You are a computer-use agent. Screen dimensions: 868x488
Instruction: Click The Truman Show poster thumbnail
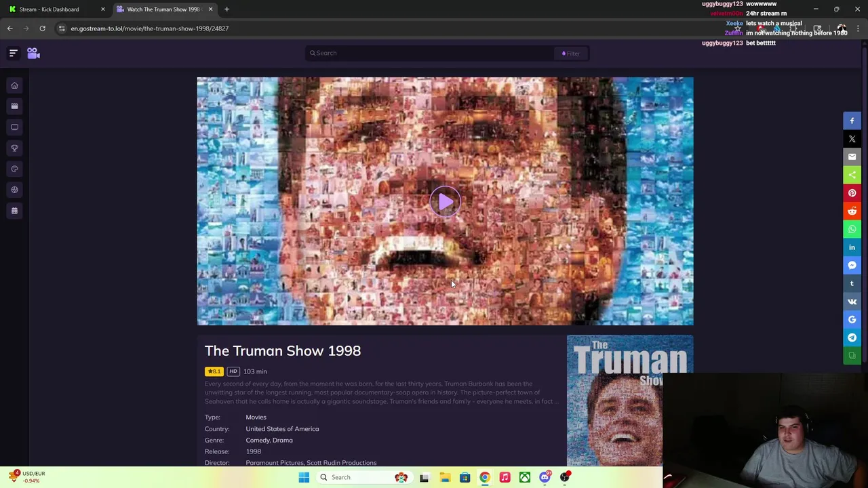[614, 401]
